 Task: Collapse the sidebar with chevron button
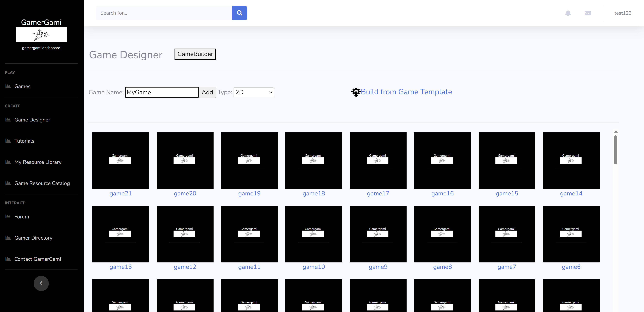[41, 283]
